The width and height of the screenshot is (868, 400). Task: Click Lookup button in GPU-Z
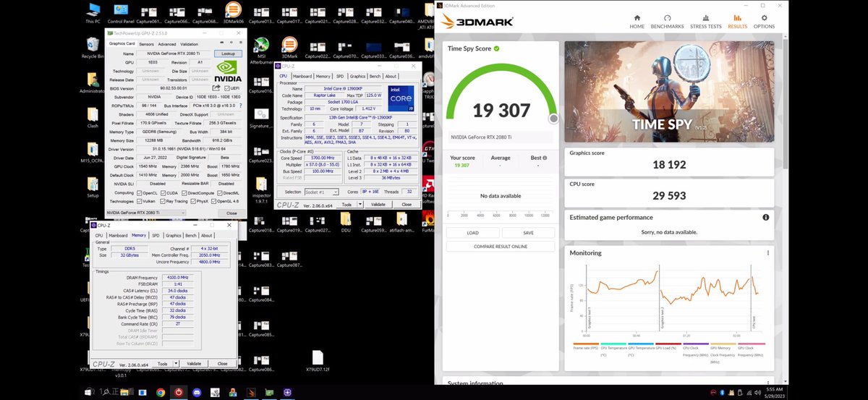229,54
